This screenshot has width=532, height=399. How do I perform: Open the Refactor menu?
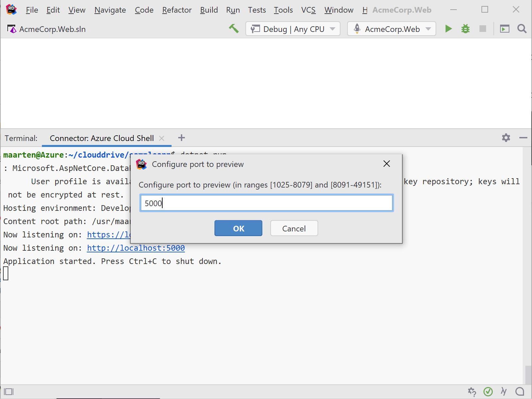[x=177, y=10]
